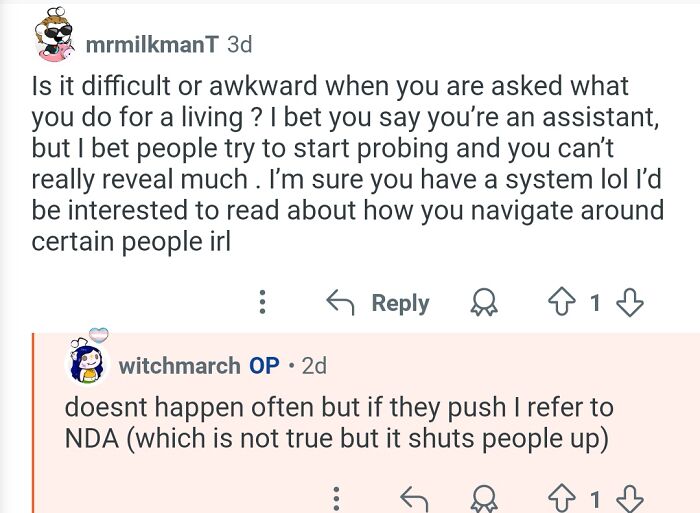Upvote mrmilkmanT's comment
700x513 pixels.
pos(563,302)
